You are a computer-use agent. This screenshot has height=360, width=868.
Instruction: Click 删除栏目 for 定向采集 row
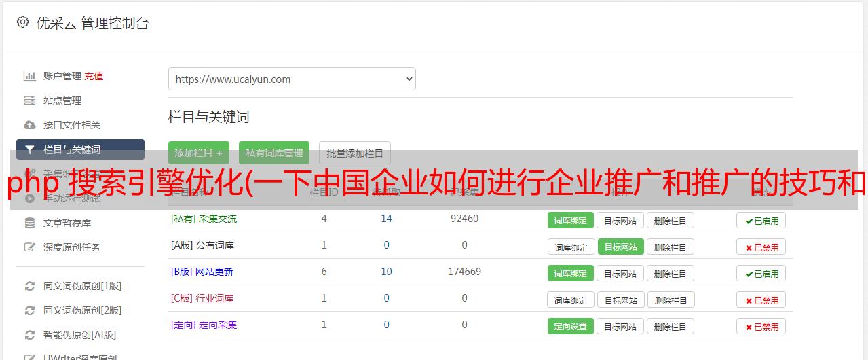671,326
